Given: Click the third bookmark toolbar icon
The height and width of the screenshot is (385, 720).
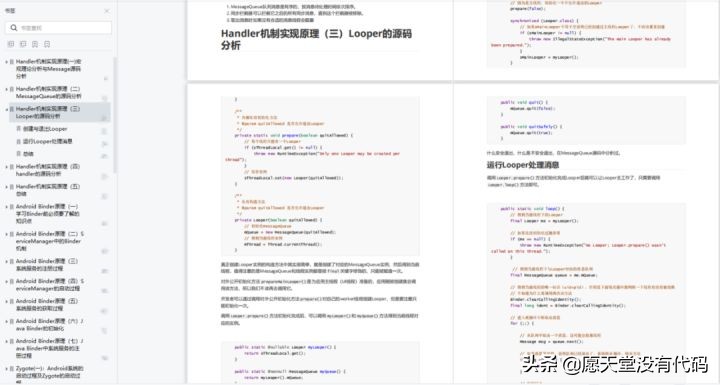Looking at the screenshot, I should [x=35, y=44].
